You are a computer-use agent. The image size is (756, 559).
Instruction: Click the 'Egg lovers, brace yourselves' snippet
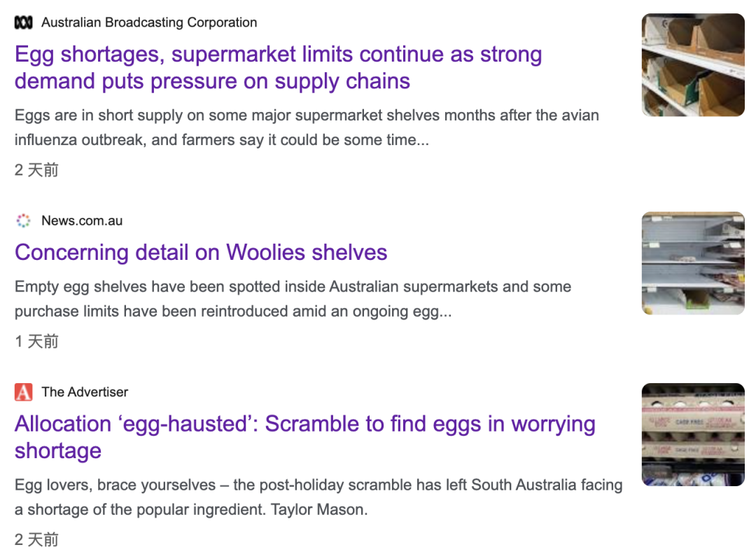318,485
